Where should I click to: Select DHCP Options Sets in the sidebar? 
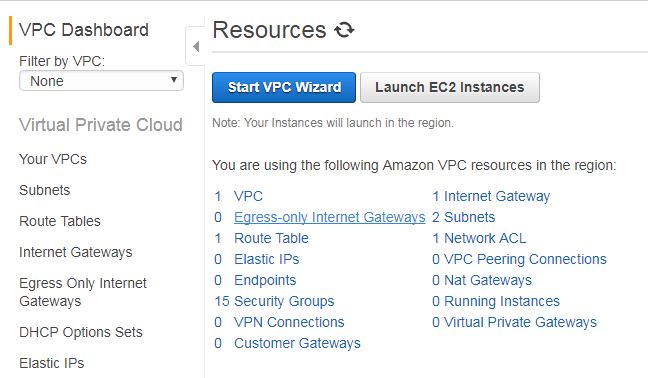click(x=81, y=332)
